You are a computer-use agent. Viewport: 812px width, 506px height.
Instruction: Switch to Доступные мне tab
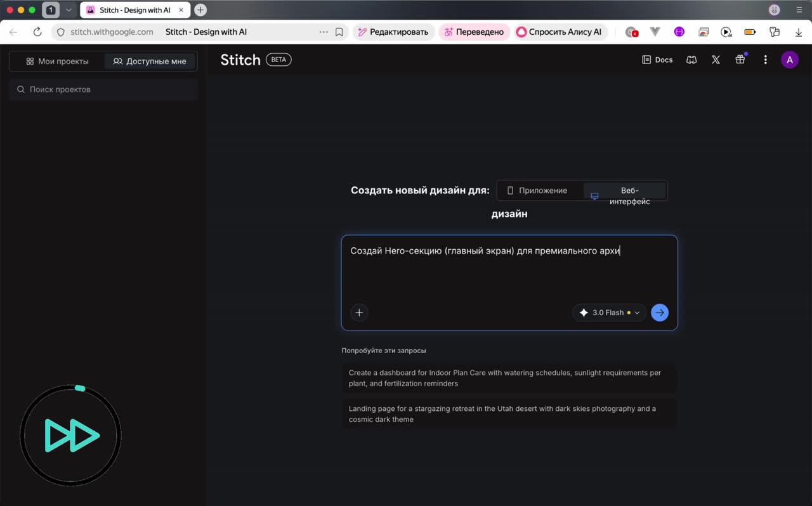pos(150,62)
